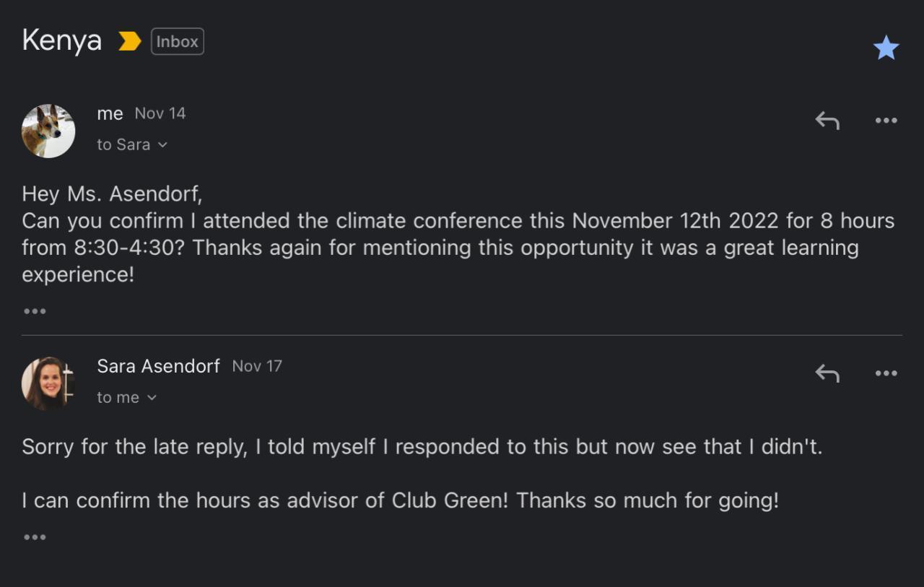Open the dog profile picture avatar
Viewport: 924px width, 587px height.
coord(48,131)
